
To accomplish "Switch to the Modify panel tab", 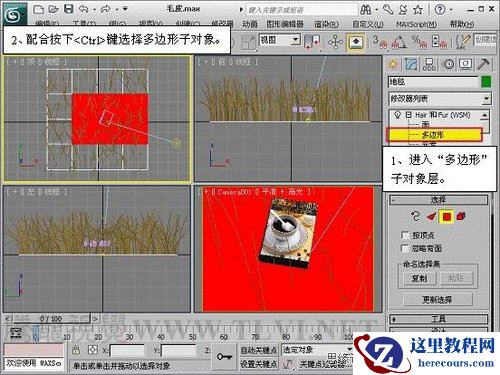I will 411,64.
